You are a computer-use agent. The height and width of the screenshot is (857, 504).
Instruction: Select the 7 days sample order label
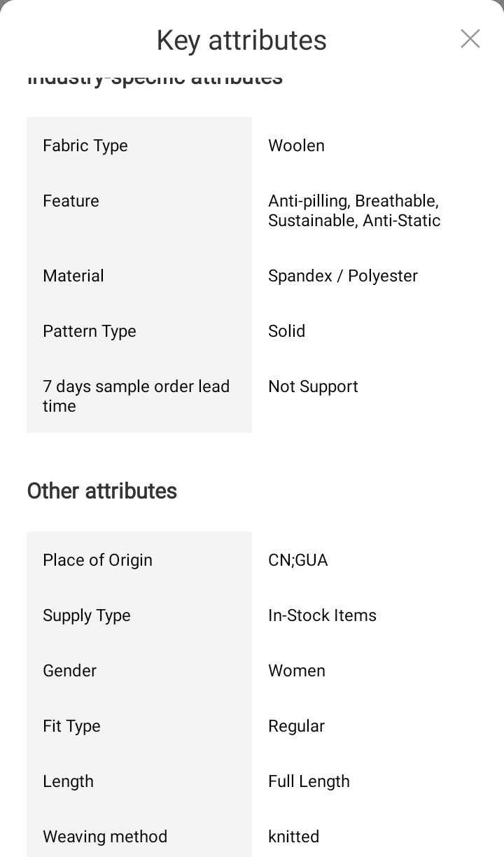[x=136, y=396]
